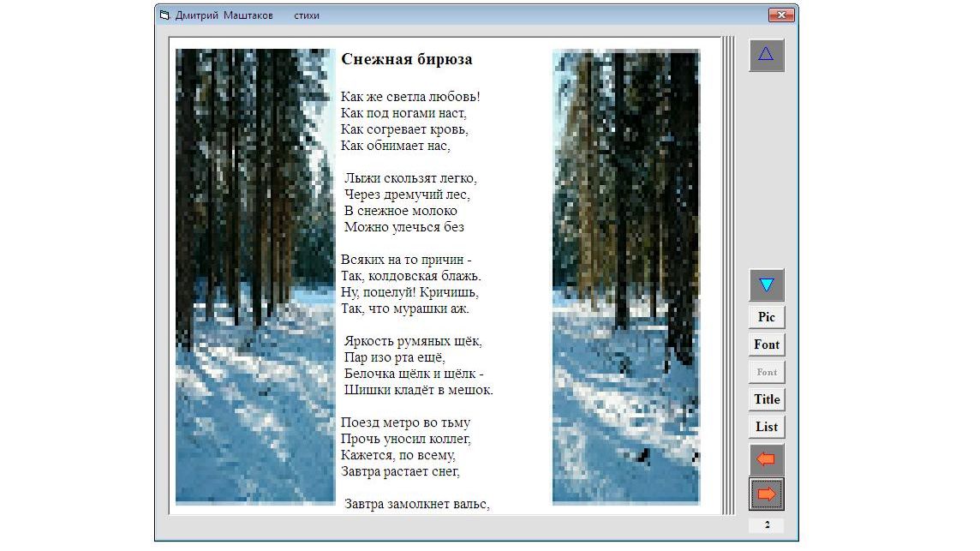
Task: Click the line Завтра растает снег,
Action: (400, 471)
